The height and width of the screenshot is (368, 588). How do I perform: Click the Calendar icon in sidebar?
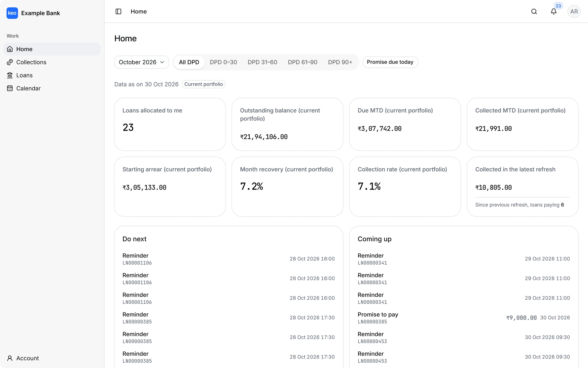tap(10, 88)
